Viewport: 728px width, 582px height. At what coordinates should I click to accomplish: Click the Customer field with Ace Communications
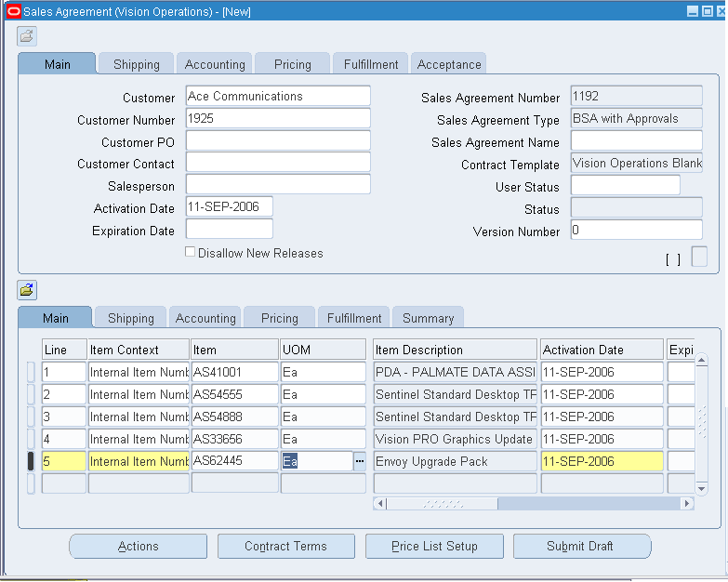pyautogui.click(x=278, y=96)
